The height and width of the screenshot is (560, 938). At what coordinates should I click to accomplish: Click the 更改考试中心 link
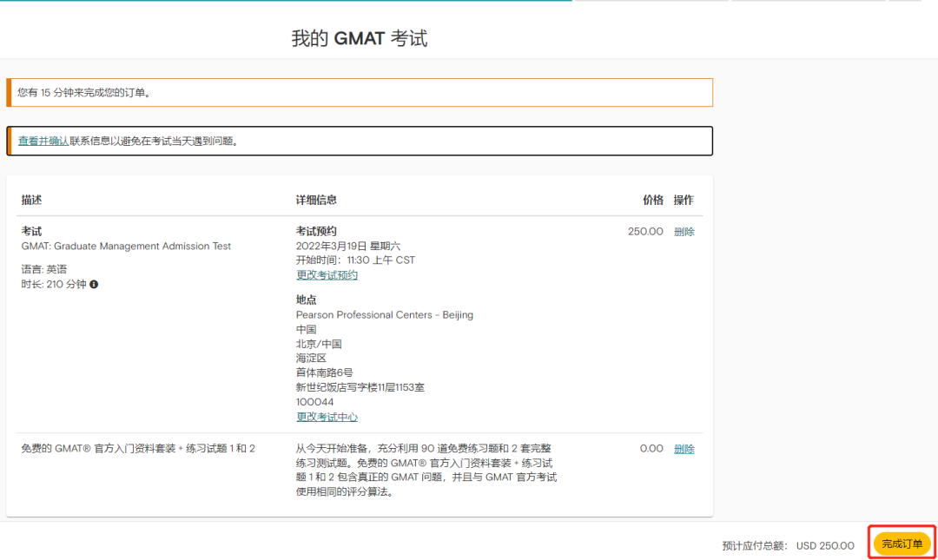pos(327,417)
